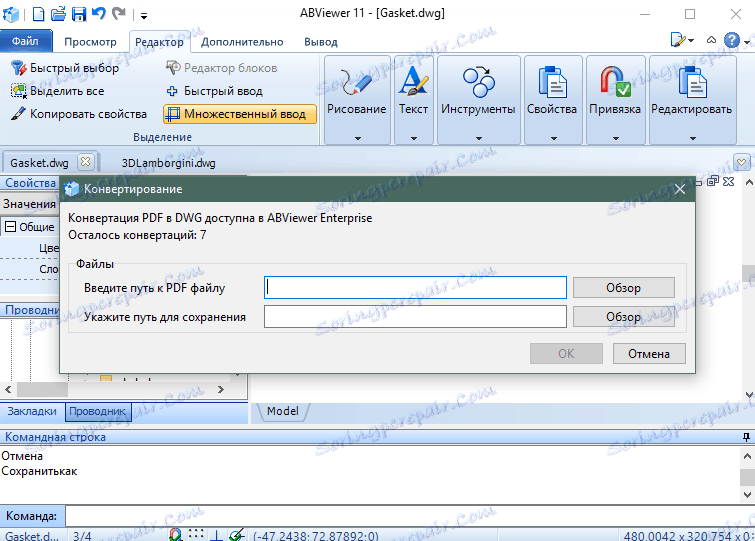Expand the Инструменты group
This screenshot has width=755, height=541.
(479, 100)
